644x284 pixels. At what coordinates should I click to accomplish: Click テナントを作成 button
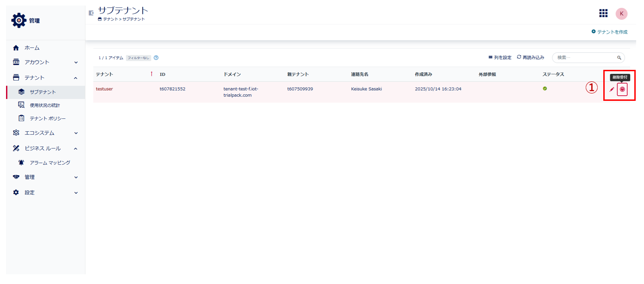click(609, 32)
